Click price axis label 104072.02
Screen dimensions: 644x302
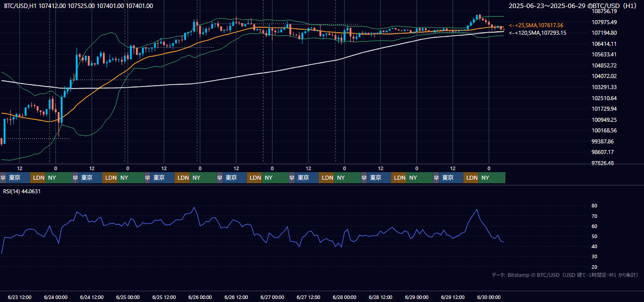point(604,76)
